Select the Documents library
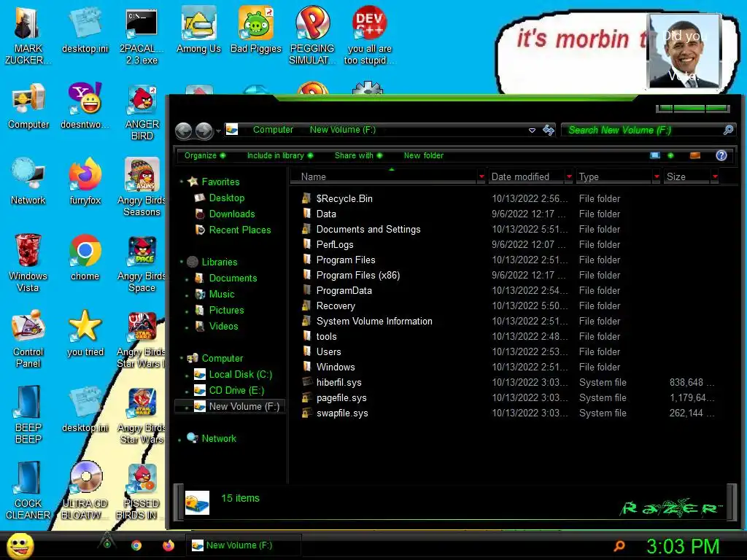 233,278
